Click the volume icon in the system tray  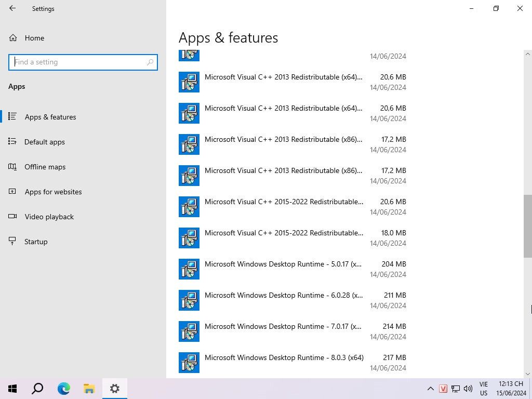pyautogui.click(x=468, y=389)
